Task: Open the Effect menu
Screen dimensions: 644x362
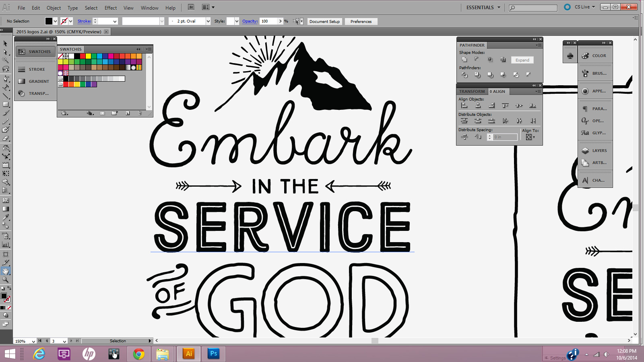Action: click(111, 8)
